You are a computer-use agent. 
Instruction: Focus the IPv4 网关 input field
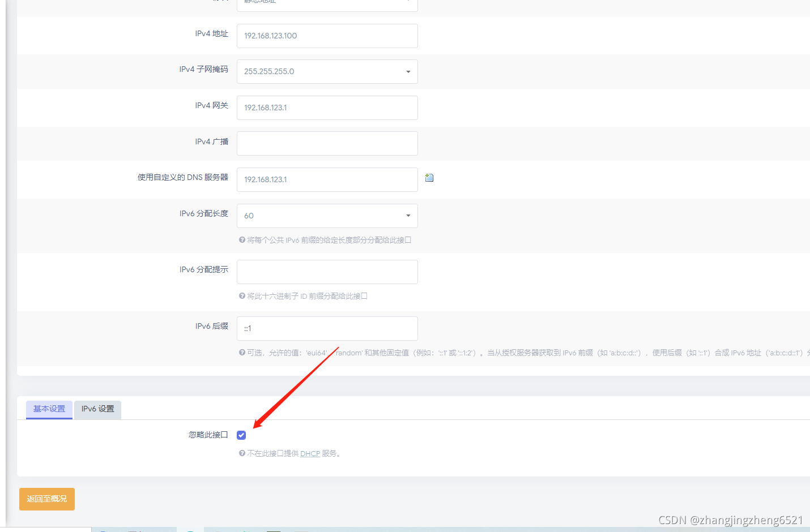point(327,108)
